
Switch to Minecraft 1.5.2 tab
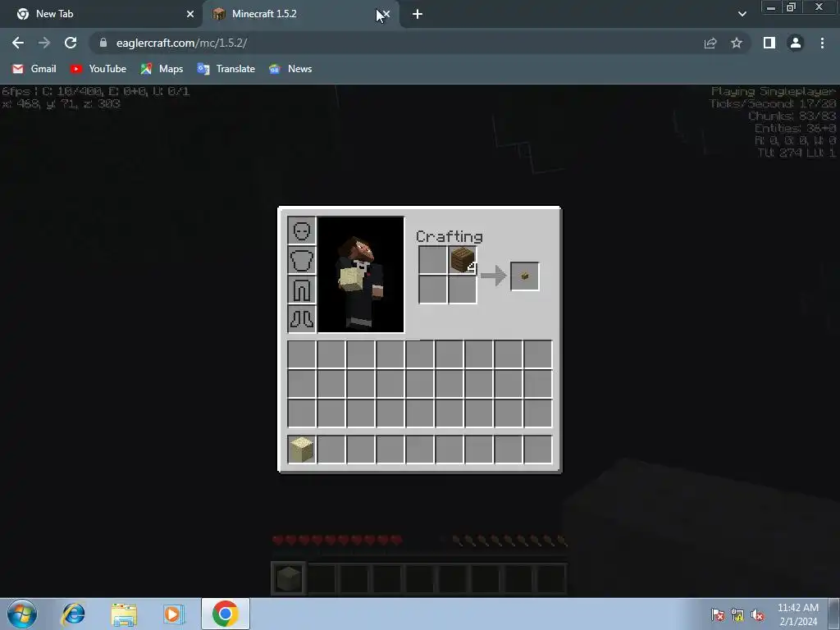tap(300, 14)
